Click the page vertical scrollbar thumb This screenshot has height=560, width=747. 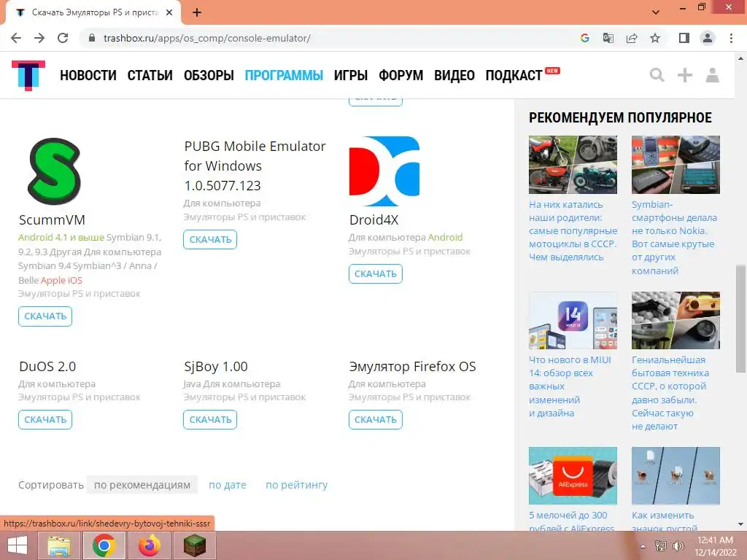(740, 319)
